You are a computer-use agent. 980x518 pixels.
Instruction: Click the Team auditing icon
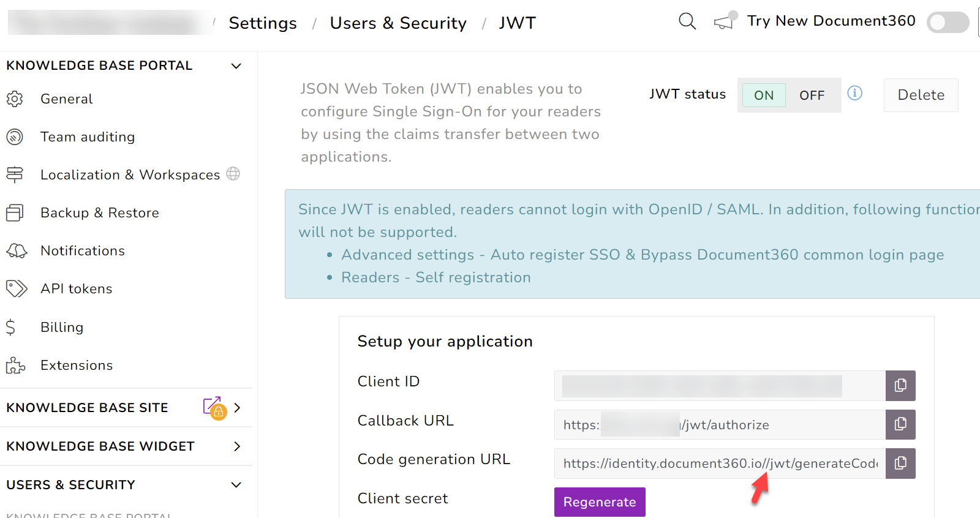pyautogui.click(x=15, y=137)
